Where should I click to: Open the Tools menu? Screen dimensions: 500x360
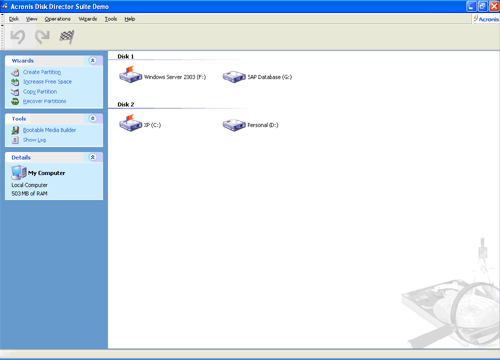tap(111, 19)
